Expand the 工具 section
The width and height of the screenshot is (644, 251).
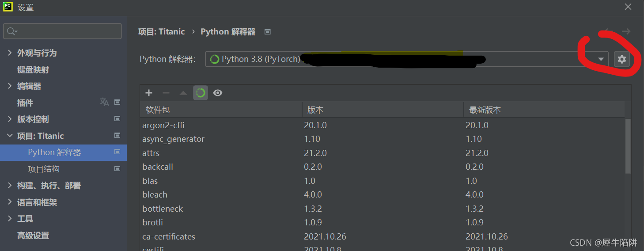[x=10, y=218]
